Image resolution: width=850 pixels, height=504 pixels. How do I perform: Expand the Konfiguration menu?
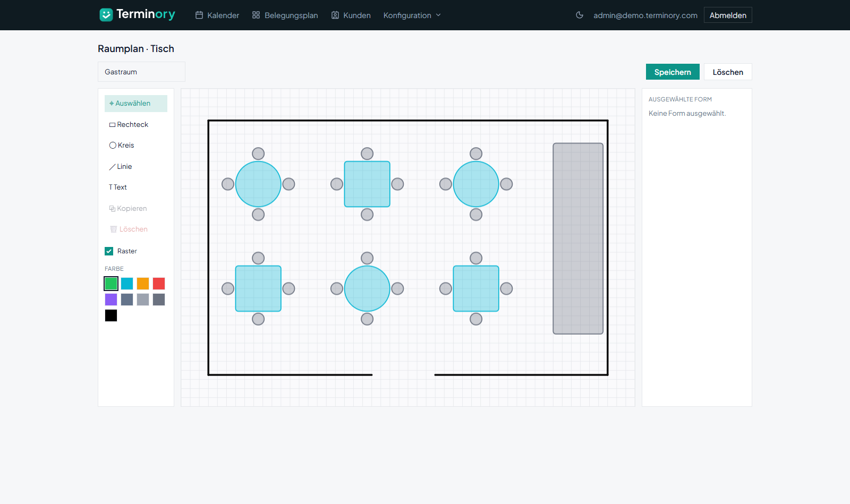412,15
